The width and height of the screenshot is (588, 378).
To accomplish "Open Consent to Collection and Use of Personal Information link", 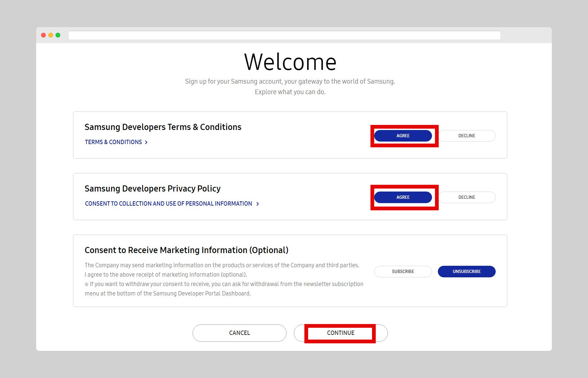I will click(x=169, y=203).
